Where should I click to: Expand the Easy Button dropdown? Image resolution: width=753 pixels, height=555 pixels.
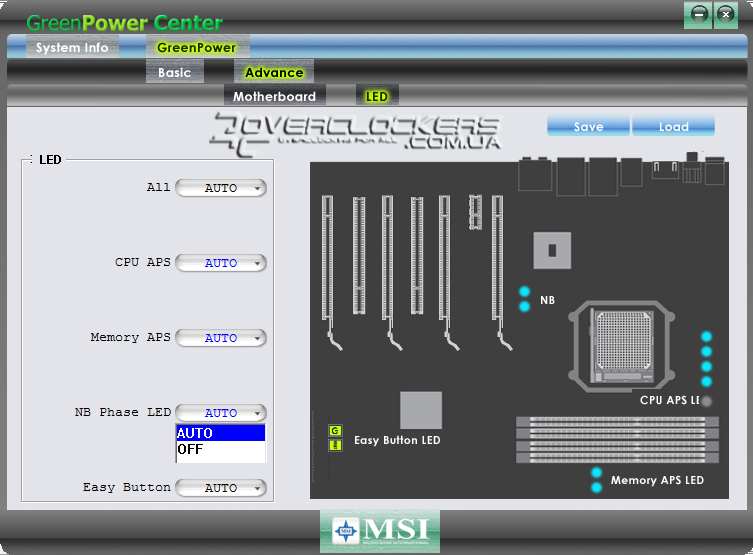point(221,488)
